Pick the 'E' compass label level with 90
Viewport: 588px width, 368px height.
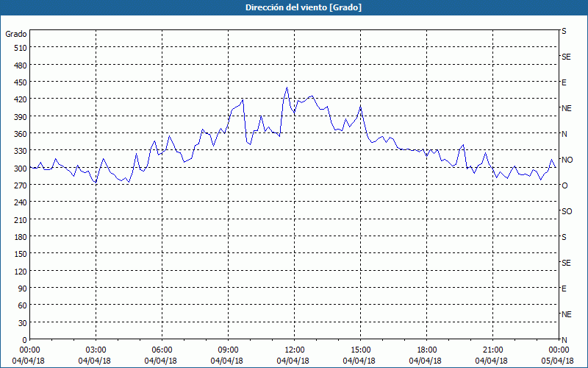point(564,289)
